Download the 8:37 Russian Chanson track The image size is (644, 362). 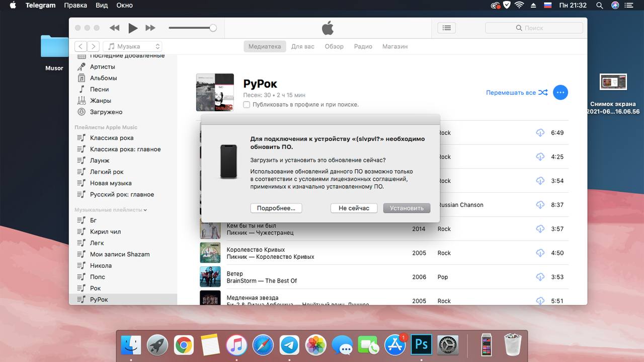pos(540,205)
